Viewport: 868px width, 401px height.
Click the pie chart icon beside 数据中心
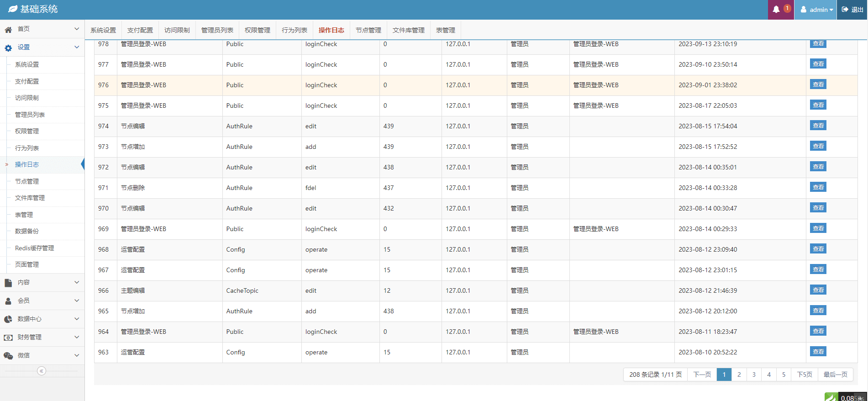point(8,320)
